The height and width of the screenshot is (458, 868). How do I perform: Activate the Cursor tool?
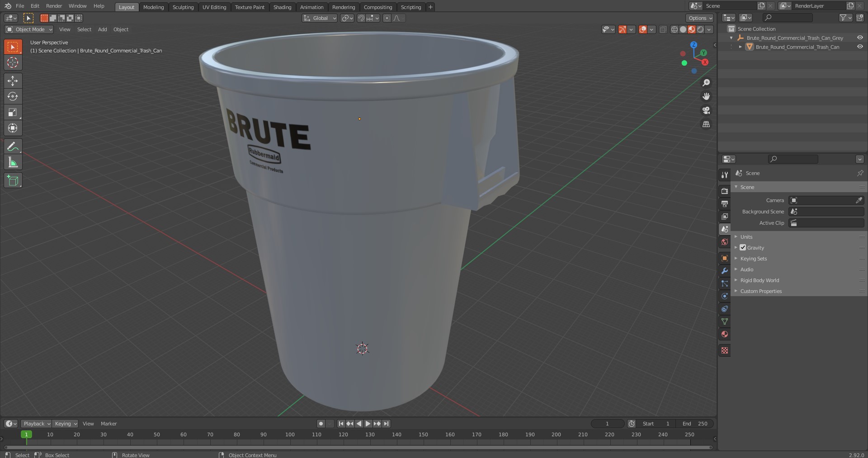(13, 62)
